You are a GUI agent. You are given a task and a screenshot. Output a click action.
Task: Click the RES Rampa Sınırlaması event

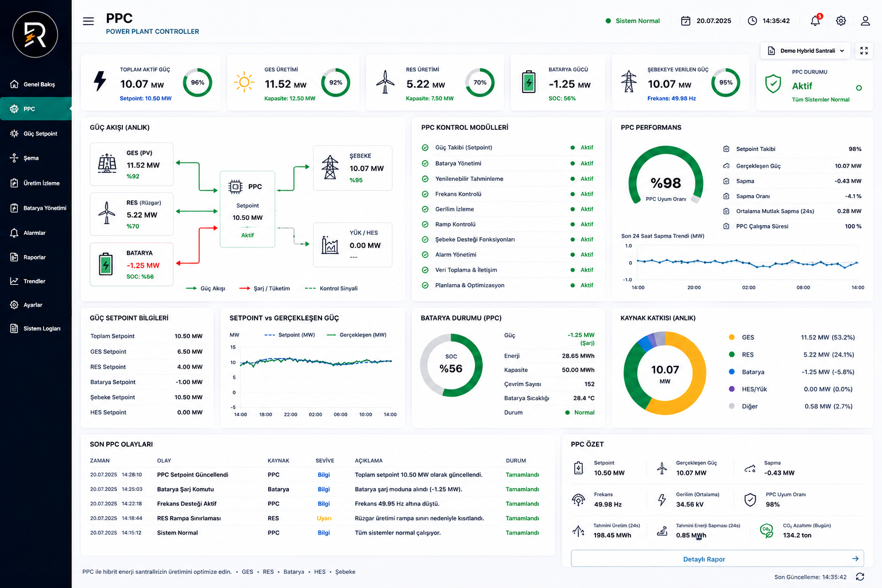tap(189, 519)
